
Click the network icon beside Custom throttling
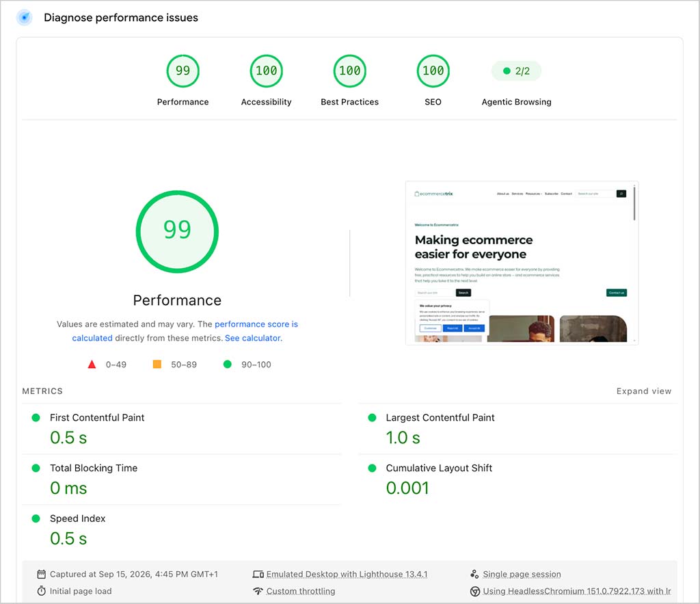[258, 591]
